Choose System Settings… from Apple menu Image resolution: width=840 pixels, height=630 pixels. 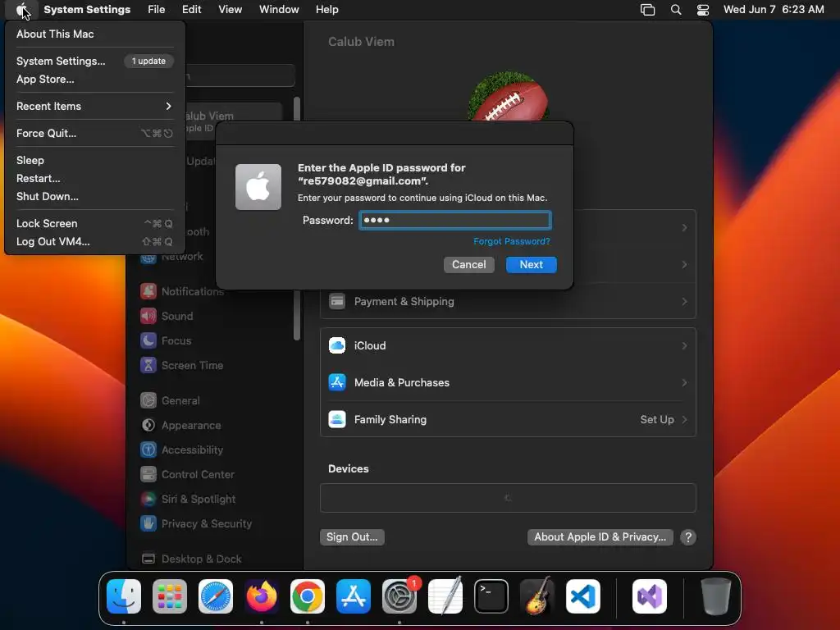pos(94,61)
